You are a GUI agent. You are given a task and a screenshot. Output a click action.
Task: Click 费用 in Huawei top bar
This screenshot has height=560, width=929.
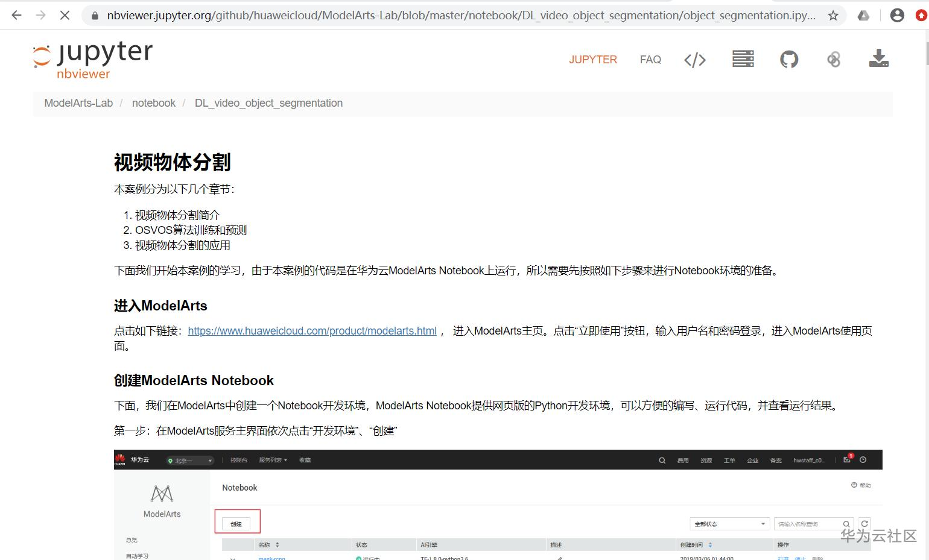tap(683, 461)
